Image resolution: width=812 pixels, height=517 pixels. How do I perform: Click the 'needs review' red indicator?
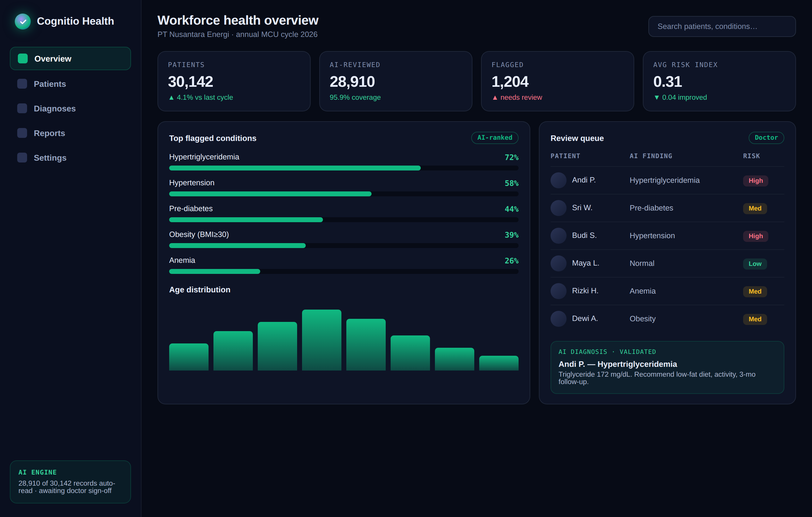point(517,97)
